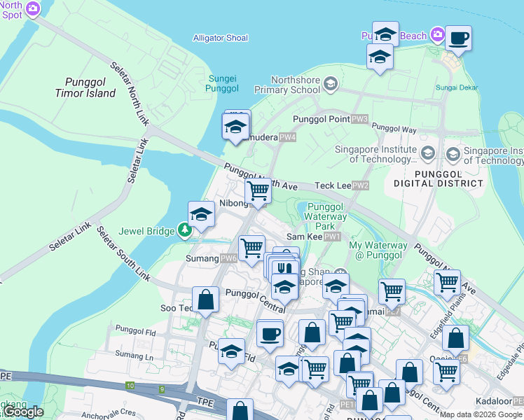Select school marker on Punggol Field road
The width and height of the screenshot is (524, 420).
click(x=231, y=353)
